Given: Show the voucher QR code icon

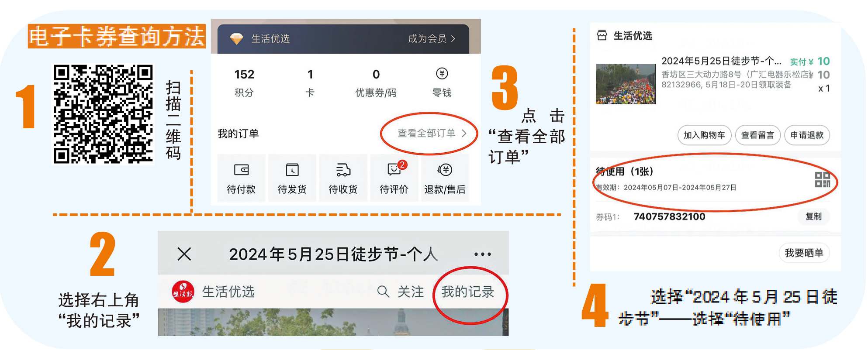Looking at the screenshot, I should (822, 179).
